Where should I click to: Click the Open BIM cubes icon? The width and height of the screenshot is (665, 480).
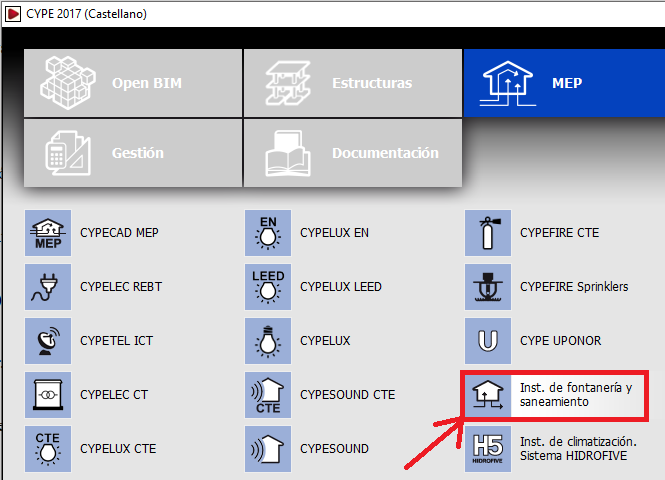coord(68,83)
